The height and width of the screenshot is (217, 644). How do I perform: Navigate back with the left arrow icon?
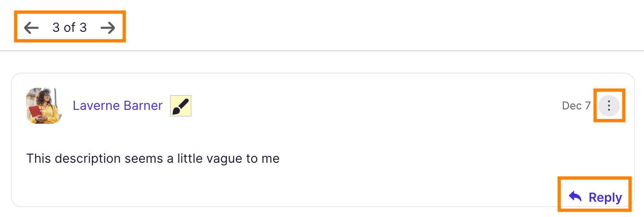[31, 28]
